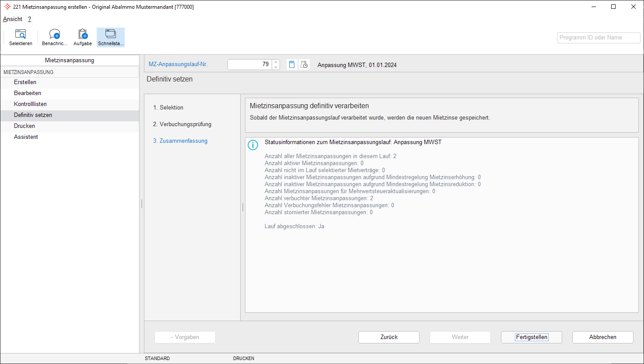
Task: Go to step 1. Selektion
Action: tap(168, 108)
